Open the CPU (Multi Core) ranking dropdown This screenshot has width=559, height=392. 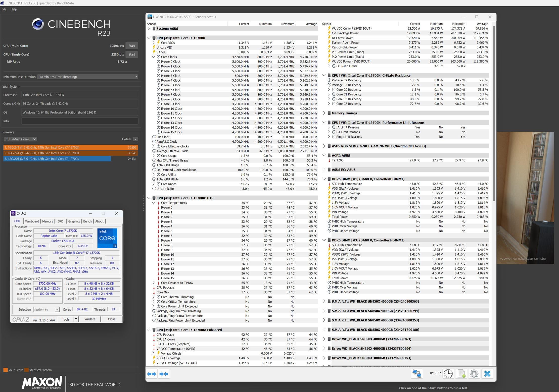20,139
